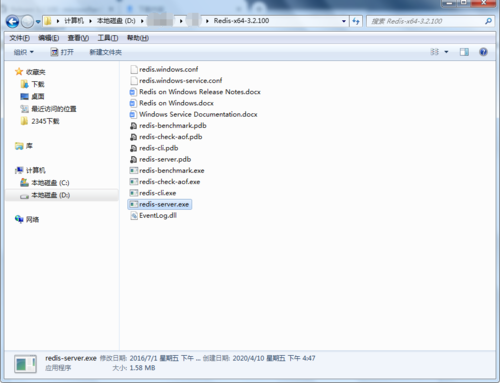The width and height of the screenshot is (500, 383).
Task: Click redis-check-aof.exe application icon
Action: coord(133,182)
